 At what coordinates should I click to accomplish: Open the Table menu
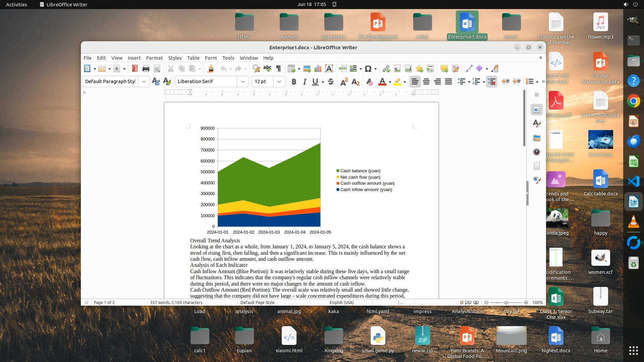193,58
